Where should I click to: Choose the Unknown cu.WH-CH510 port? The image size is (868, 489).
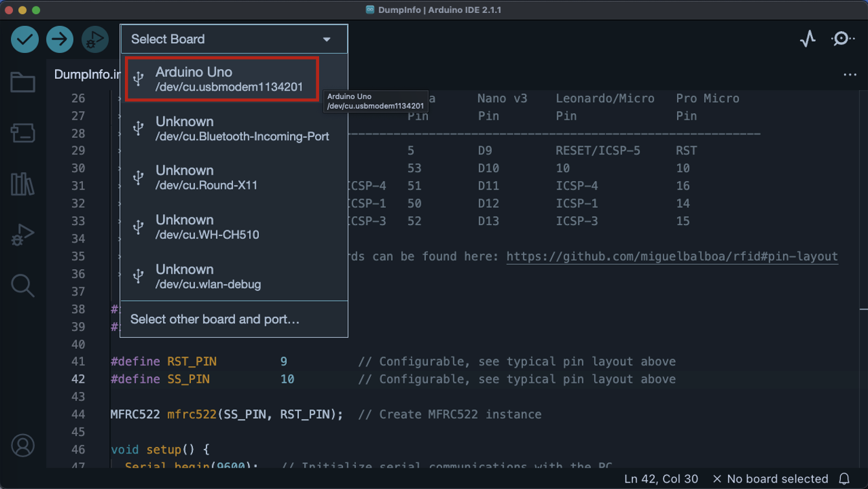point(234,227)
